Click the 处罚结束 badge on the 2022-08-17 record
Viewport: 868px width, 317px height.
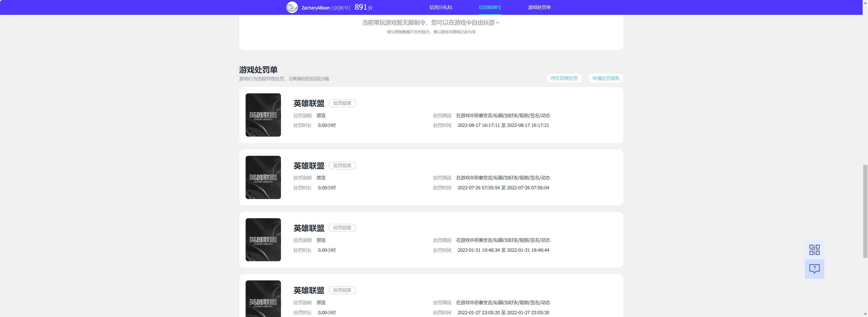(x=342, y=103)
